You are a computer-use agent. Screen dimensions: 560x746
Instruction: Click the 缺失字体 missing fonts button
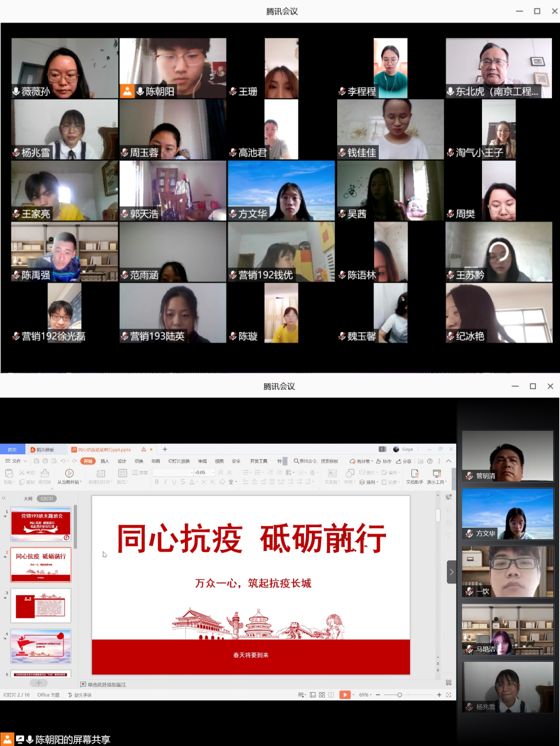point(80,695)
